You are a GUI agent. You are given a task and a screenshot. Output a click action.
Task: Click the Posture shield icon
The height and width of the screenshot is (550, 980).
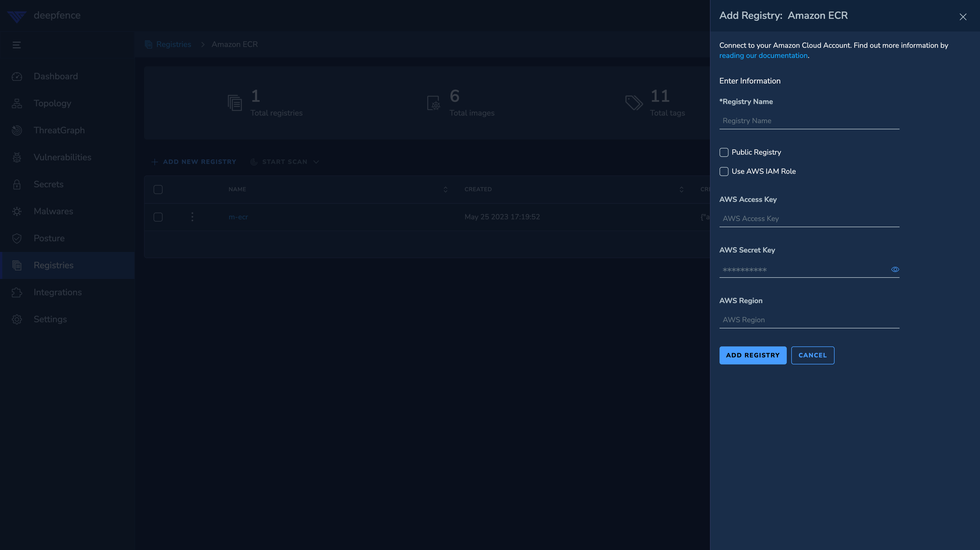tap(17, 238)
